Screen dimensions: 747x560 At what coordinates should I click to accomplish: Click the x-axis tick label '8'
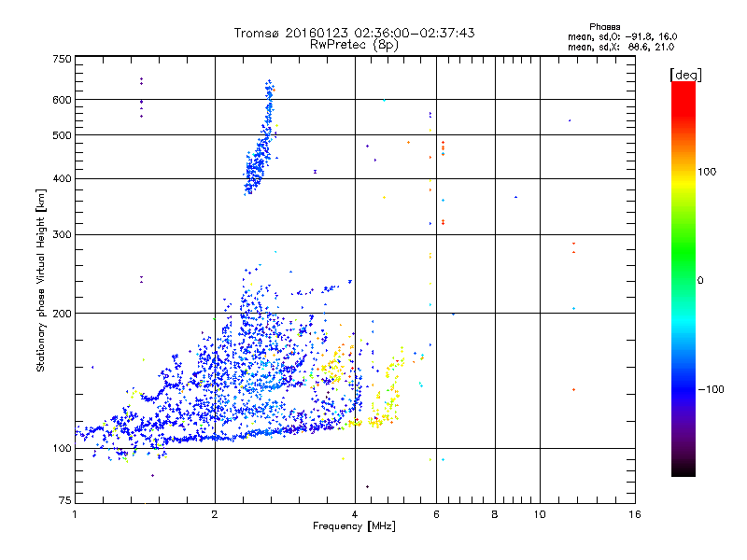(495, 514)
